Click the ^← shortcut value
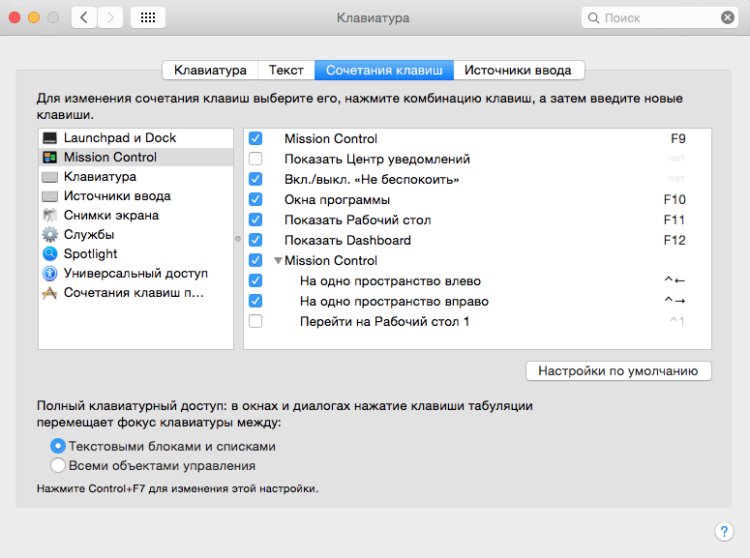The width and height of the screenshot is (750, 558). point(675,280)
